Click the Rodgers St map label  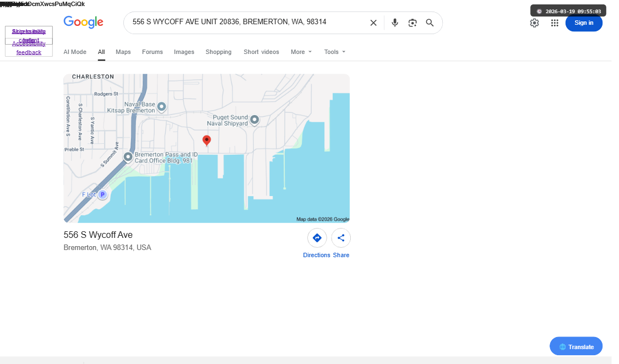coord(106,94)
